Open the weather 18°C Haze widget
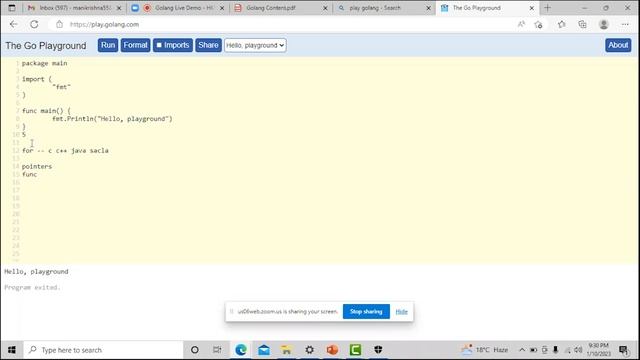This screenshot has width=640, height=360. [485, 350]
